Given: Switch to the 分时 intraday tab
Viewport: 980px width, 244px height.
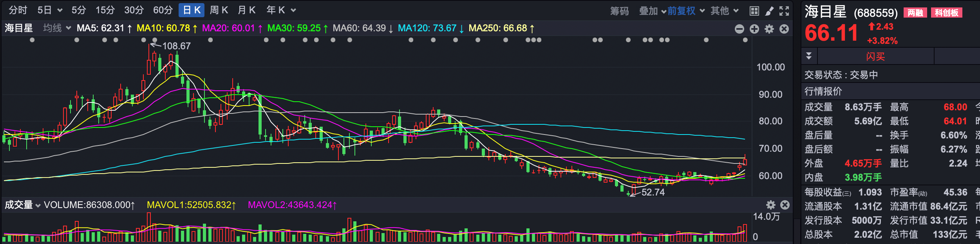Looking at the screenshot, I should (x=18, y=10).
